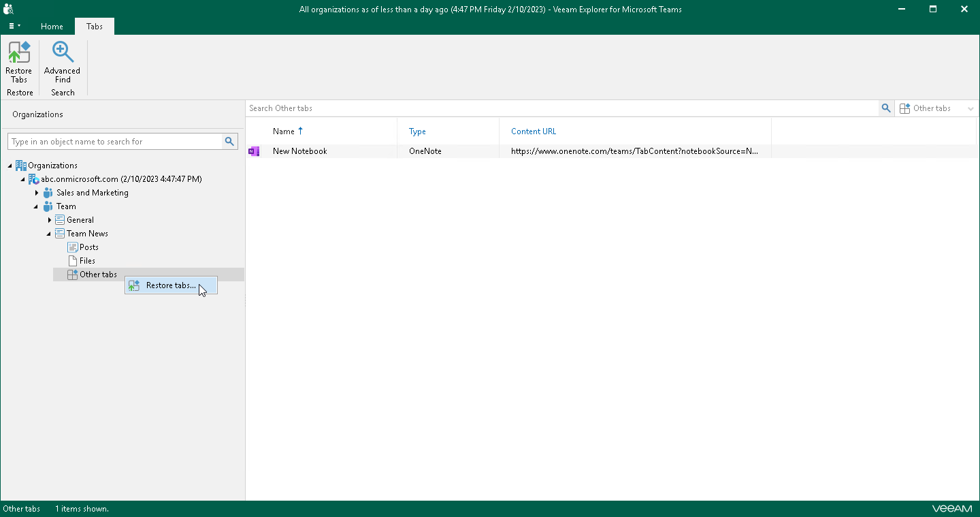The width and height of the screenshot is (980, 517).
Task: Expand the Sales and Marketing team
Action: tap(37, 193)
